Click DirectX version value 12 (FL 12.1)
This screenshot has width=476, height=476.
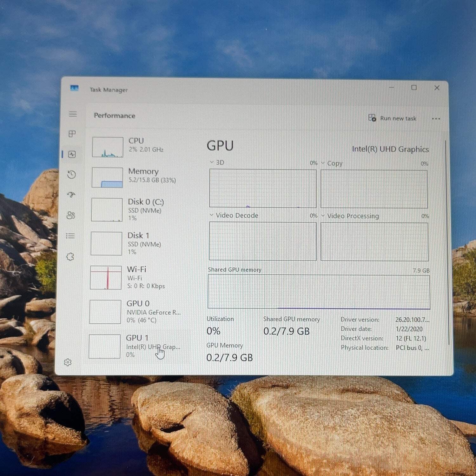[411, 338]
